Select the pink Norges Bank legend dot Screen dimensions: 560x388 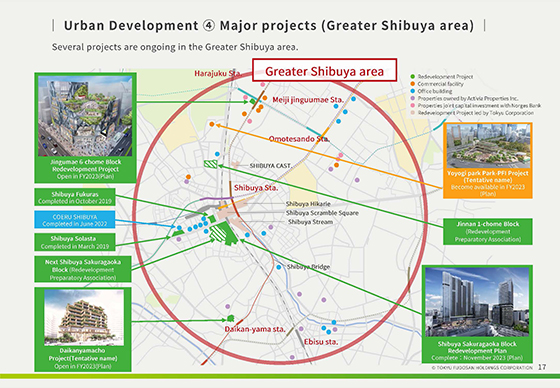[x=413, y=105]
